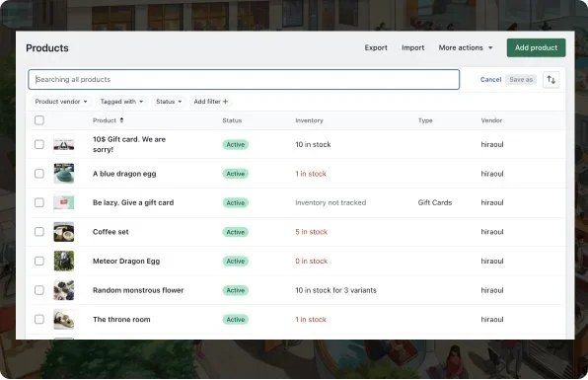Open the Tagged with filter dropdown
Image resolution: width=588 pixels, height=380 pixels.
[121, 102]
